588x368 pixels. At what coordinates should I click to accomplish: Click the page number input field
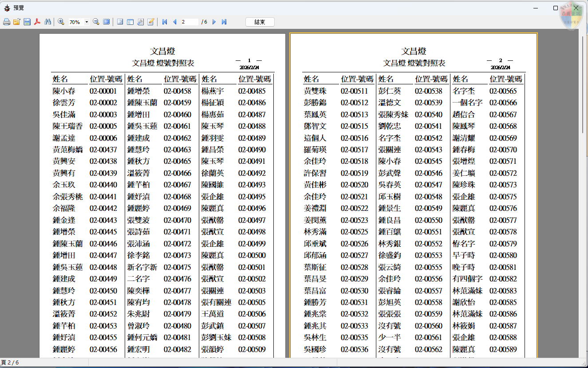pyautogui.click(x=190, y=21)
